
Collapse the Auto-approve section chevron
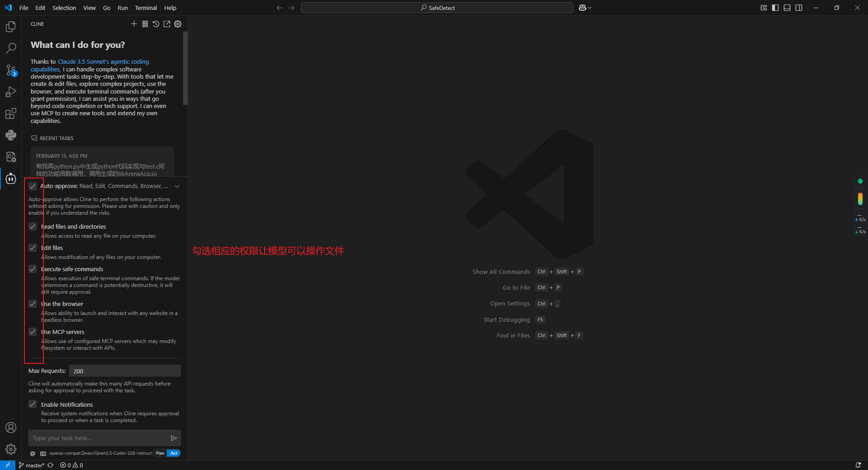pyautogui.click(x=177, y=186)
